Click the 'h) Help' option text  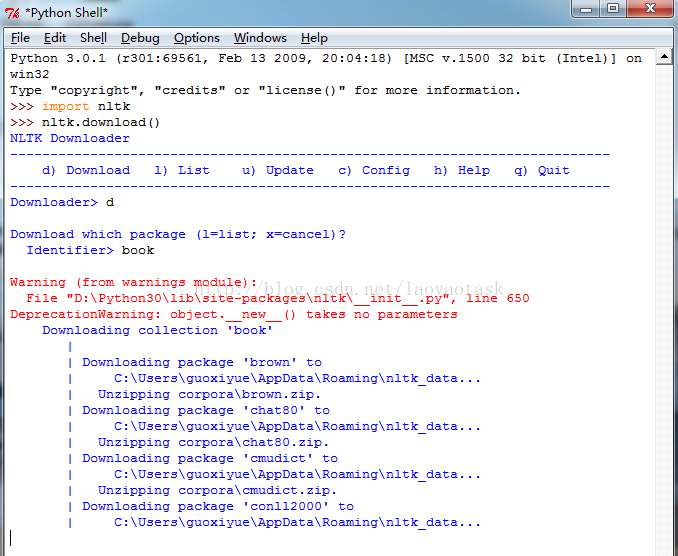point(462,170)
